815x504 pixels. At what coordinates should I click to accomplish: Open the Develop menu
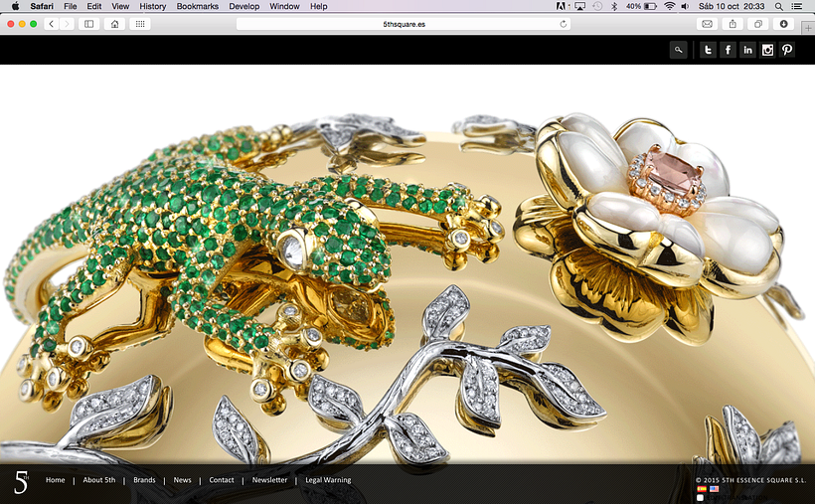pos(244,6)
